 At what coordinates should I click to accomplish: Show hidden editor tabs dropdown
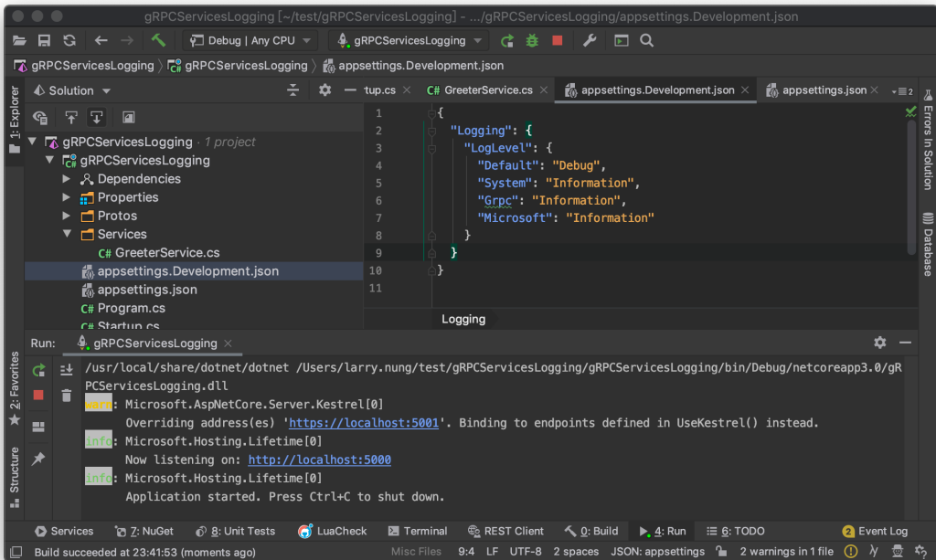pyautogui.click(x=902, y=90)
